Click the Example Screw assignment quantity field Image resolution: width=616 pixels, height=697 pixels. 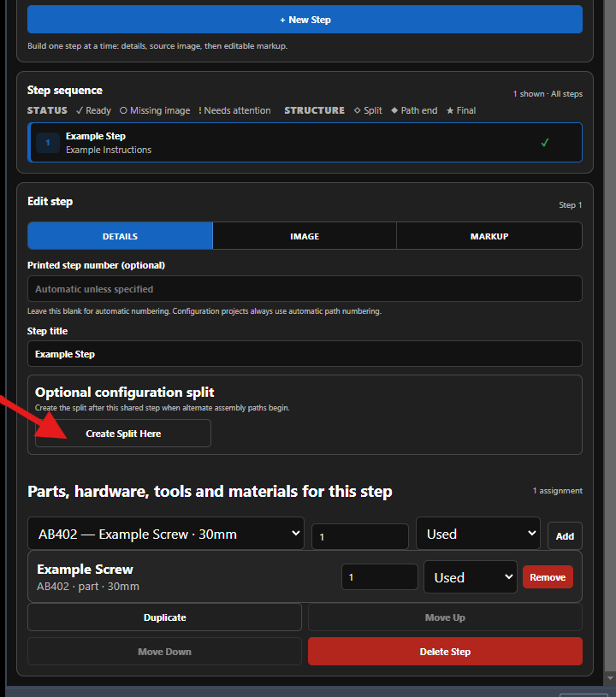click(x=379, y=577)
